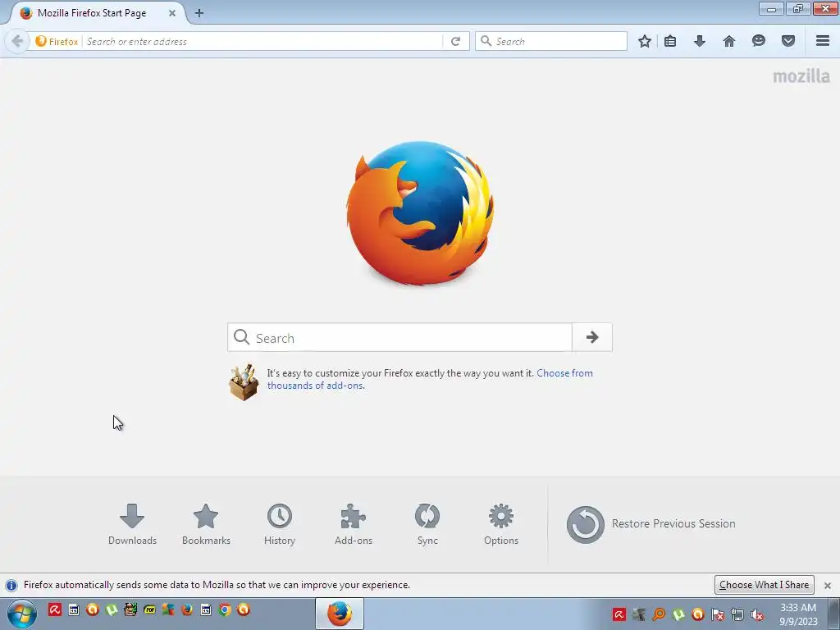This screenshot has height=630, width=840.
Task: Click the Avira tray icon
Action: pos(619,614)
